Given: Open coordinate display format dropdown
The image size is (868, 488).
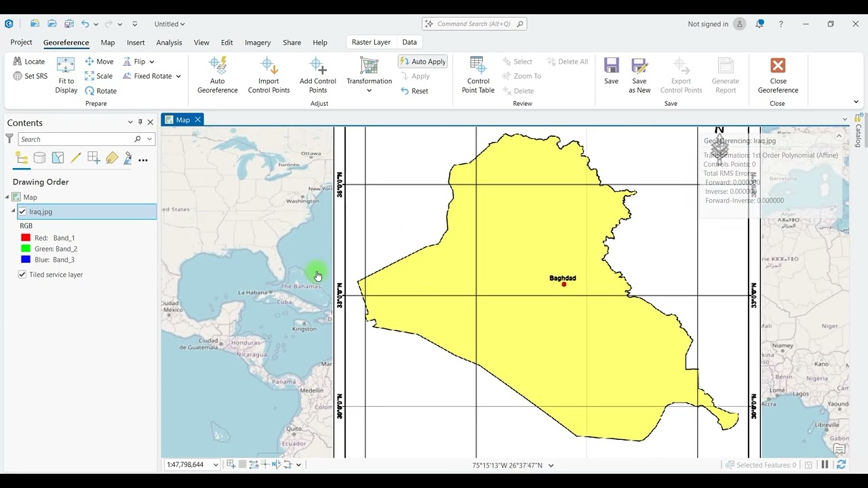Looking at the screenshot, I should 551,466.
